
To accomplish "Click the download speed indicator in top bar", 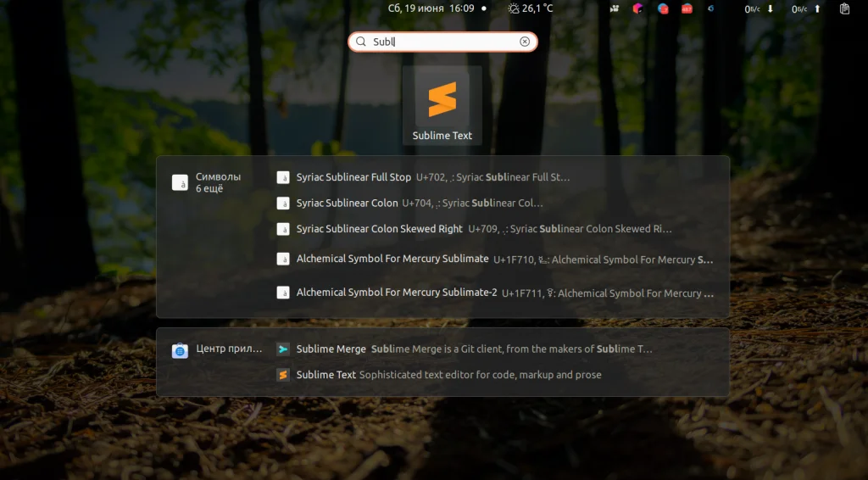I will tap(759, 8).
